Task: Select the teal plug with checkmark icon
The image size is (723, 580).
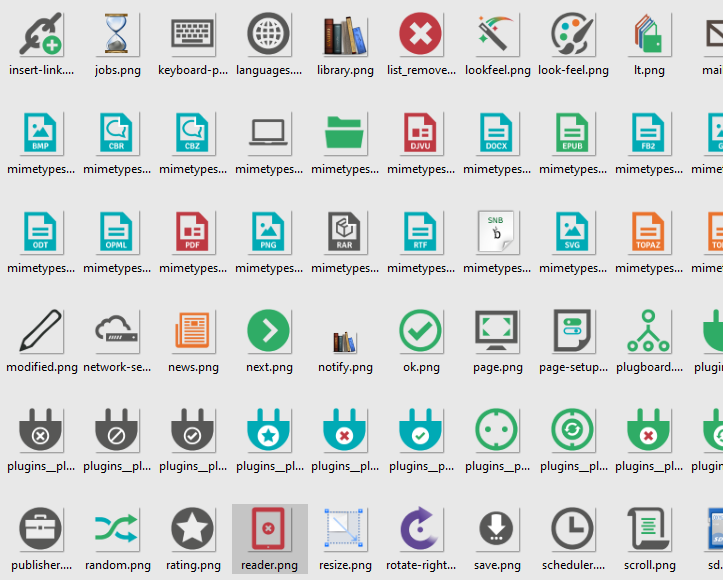Action: pos(420,430)
